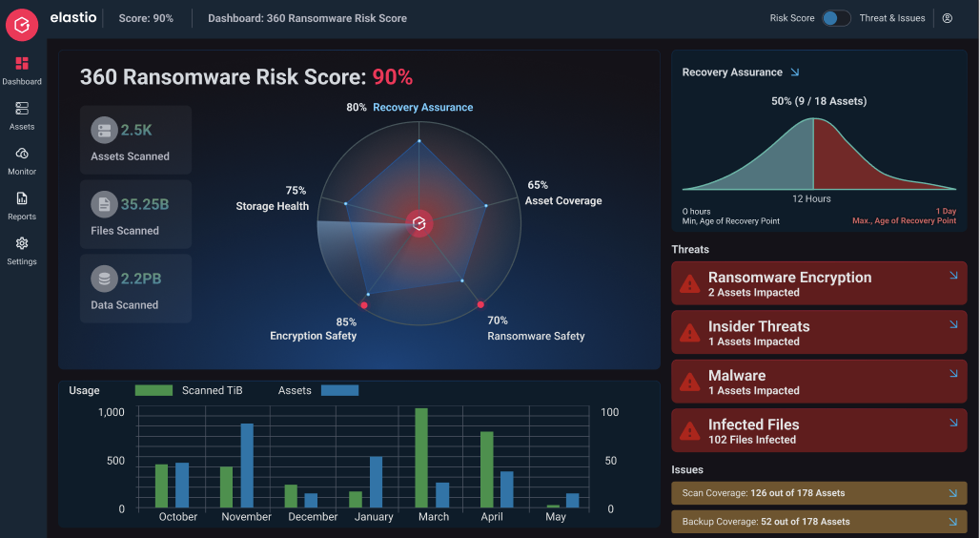The width and height of the screenshot is (980, 538).
Task: Expand the Ransomware Encryption threat arrow
Action: pyautogui.click(x=953, y=276)
